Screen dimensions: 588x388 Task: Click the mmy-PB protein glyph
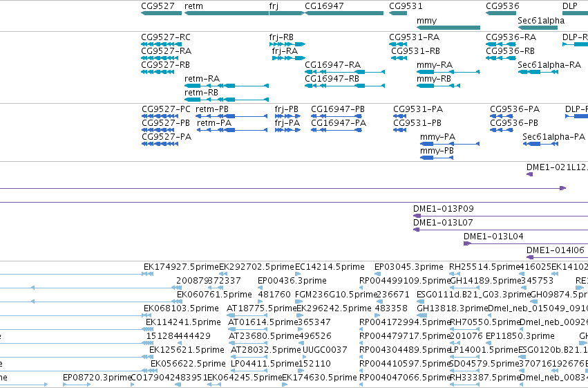437,158
